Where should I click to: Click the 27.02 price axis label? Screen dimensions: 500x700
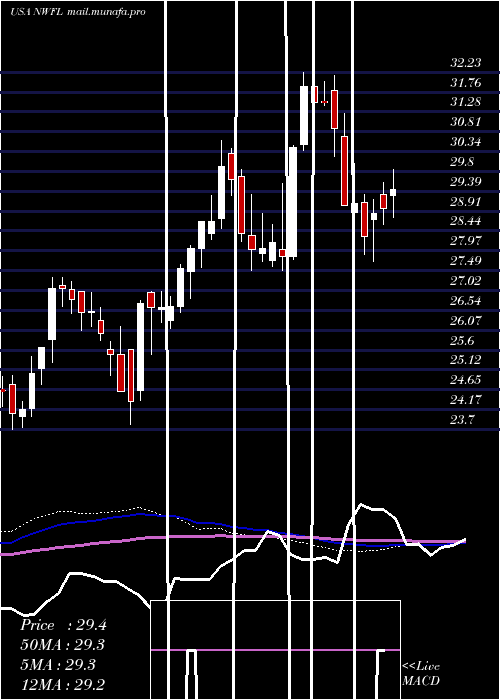466,281
